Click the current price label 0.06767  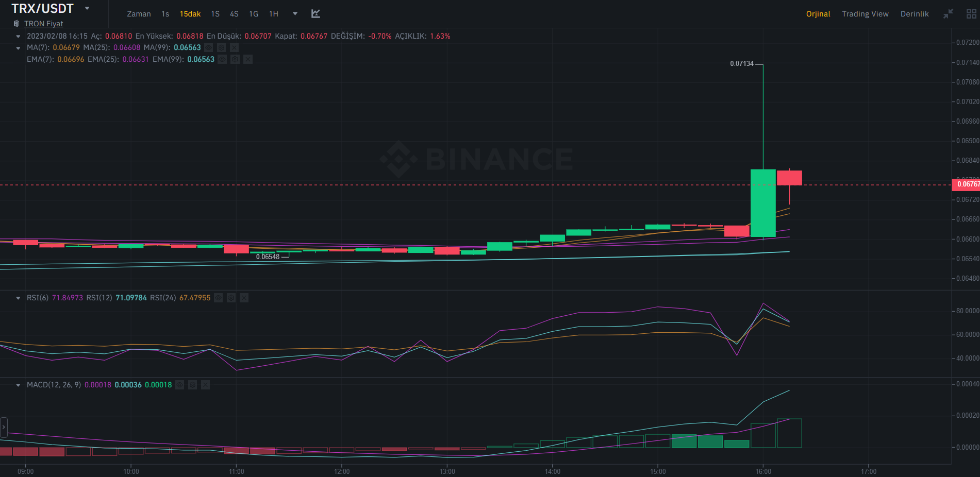966,184
